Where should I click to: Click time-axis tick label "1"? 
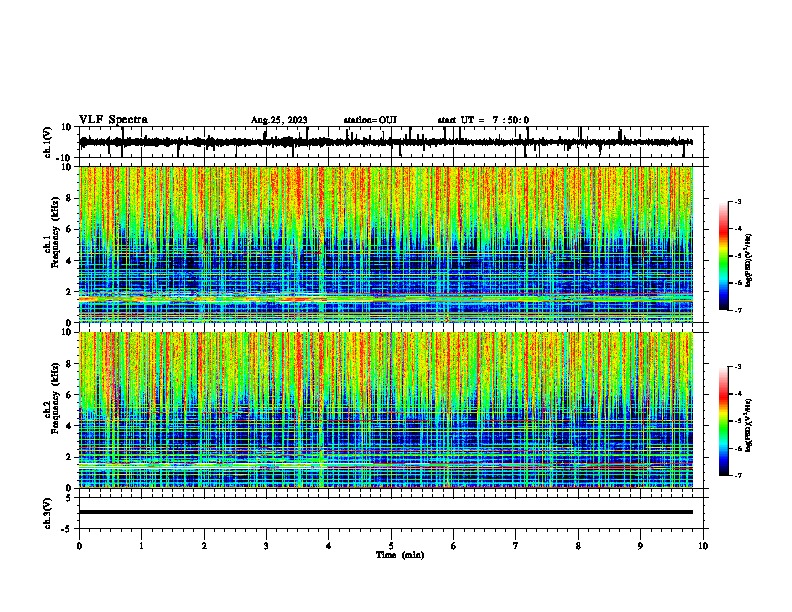[x=142, y=546]
